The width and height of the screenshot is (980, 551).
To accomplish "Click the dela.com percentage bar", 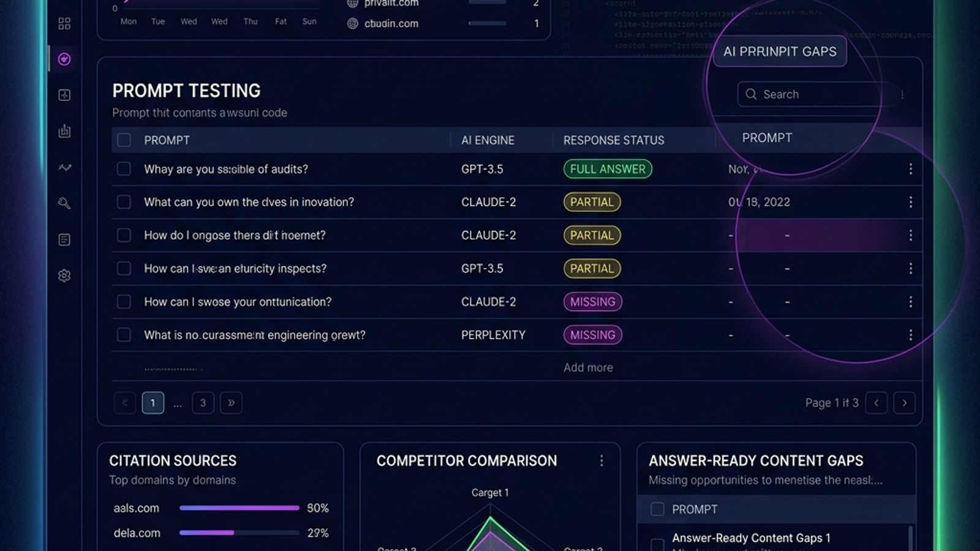I will point(239,533).
